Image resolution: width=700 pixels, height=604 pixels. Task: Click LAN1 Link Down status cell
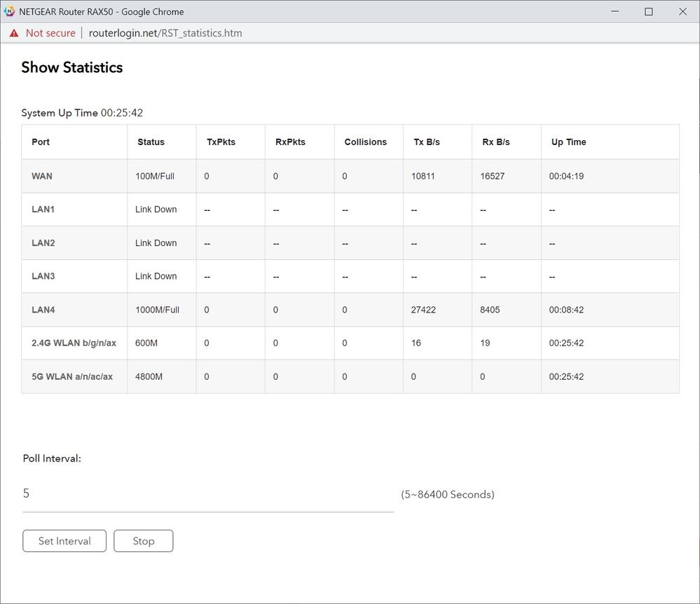tap(156, 210)
